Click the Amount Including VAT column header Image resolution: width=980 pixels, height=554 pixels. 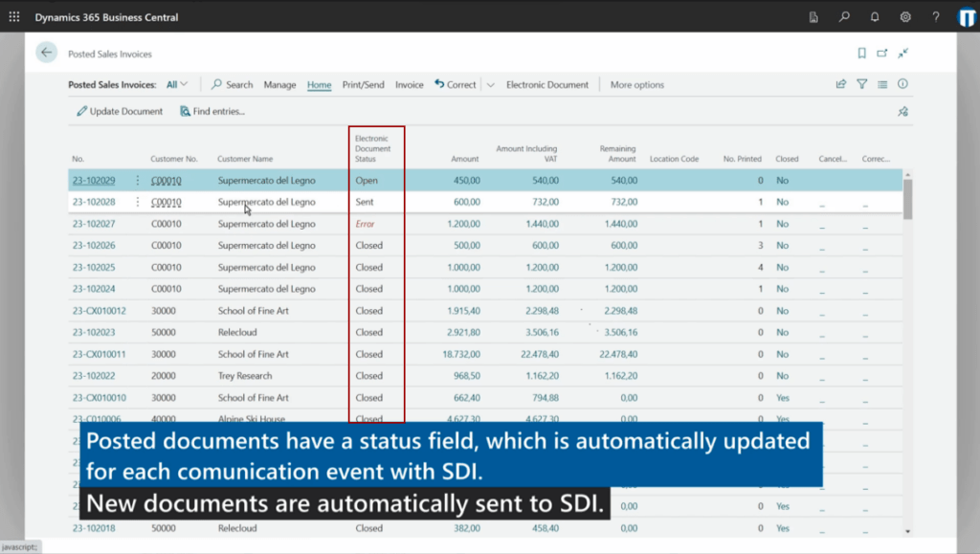[526, 154]
